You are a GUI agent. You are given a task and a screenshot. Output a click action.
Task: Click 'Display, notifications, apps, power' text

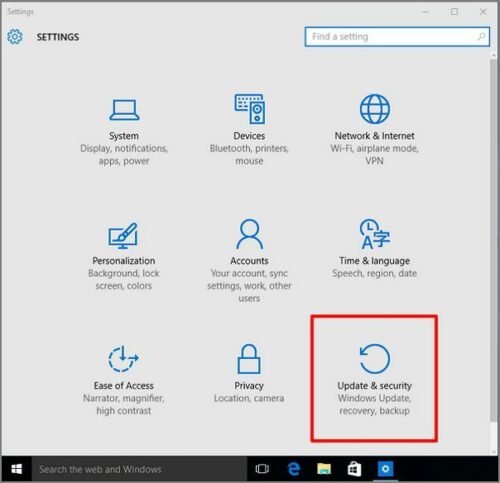124,155
